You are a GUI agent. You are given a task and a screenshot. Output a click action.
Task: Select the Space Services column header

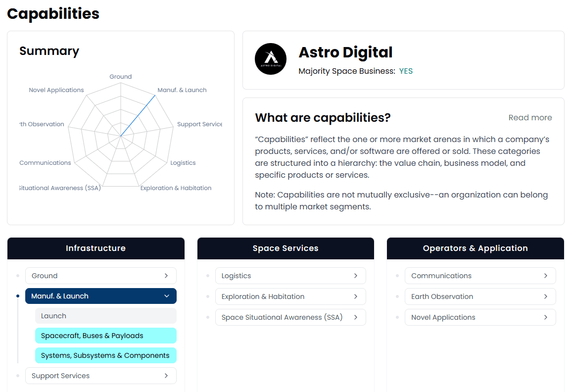[x=285, y=248]
